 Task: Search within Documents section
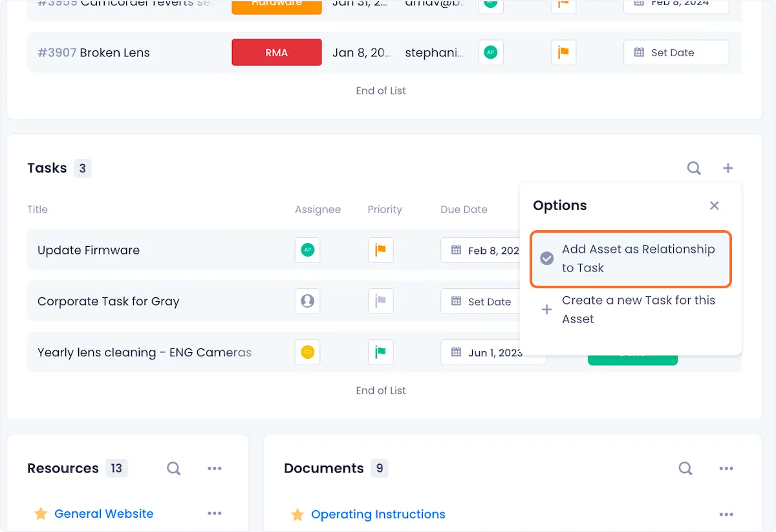[x=685, y=468]
